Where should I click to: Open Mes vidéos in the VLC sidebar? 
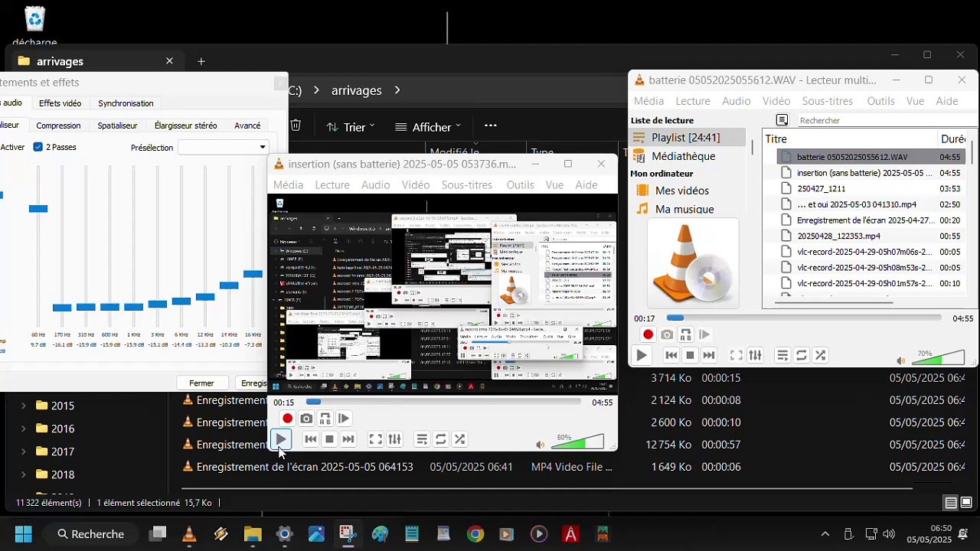coord(682,191)
